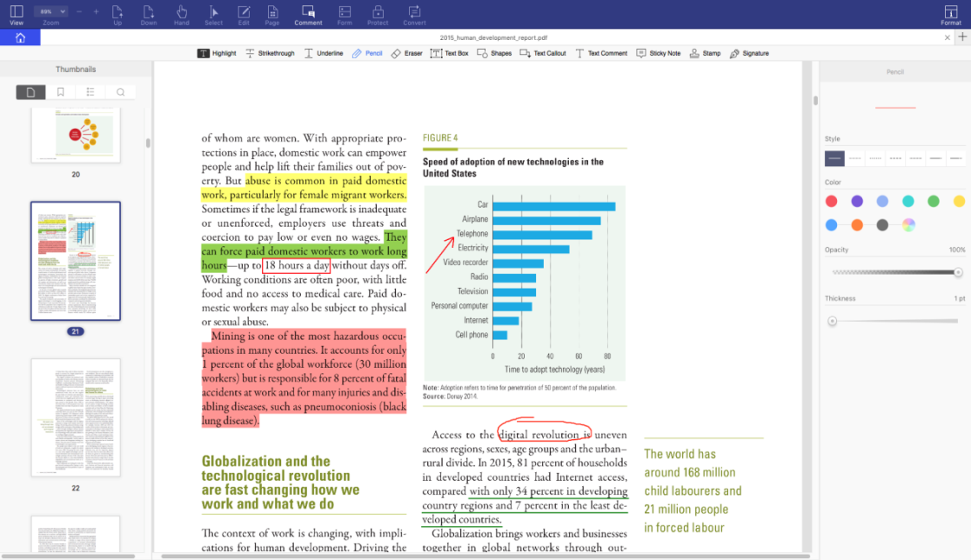Go to previous page with Up
The height and width of the screenshot is (560, 971).
click(x=117, y=15)
